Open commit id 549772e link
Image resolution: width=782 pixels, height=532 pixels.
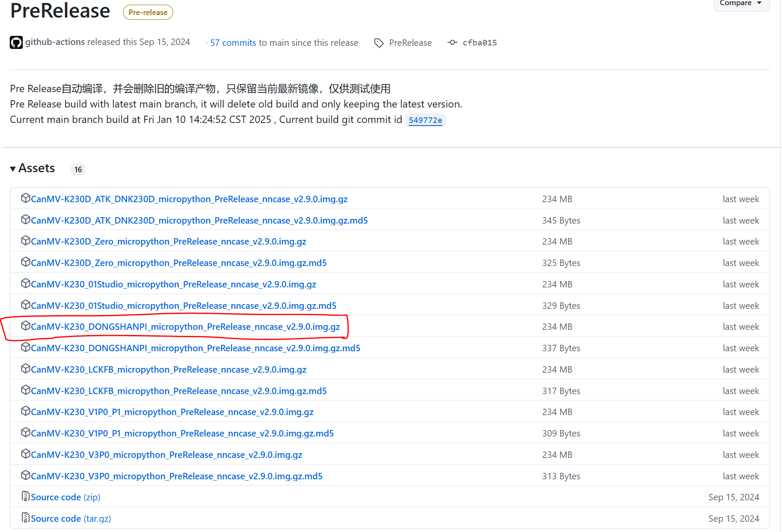point(425,120)
